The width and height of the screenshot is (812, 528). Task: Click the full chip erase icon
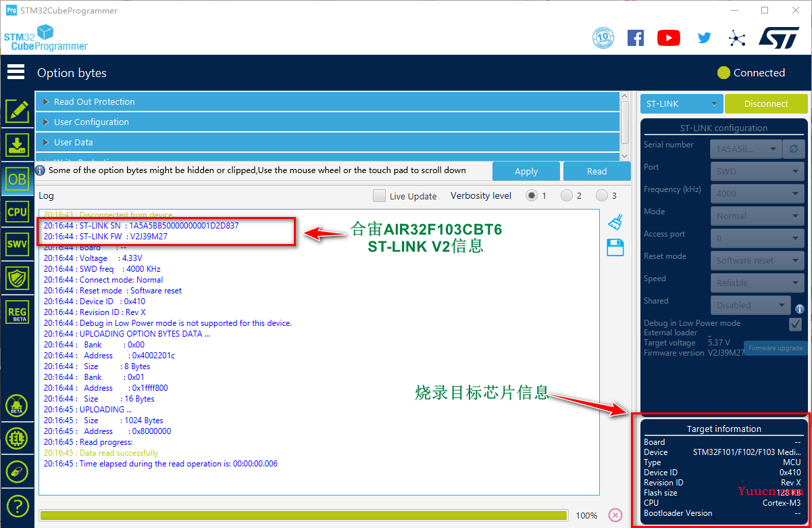click(x=17, y=472)
